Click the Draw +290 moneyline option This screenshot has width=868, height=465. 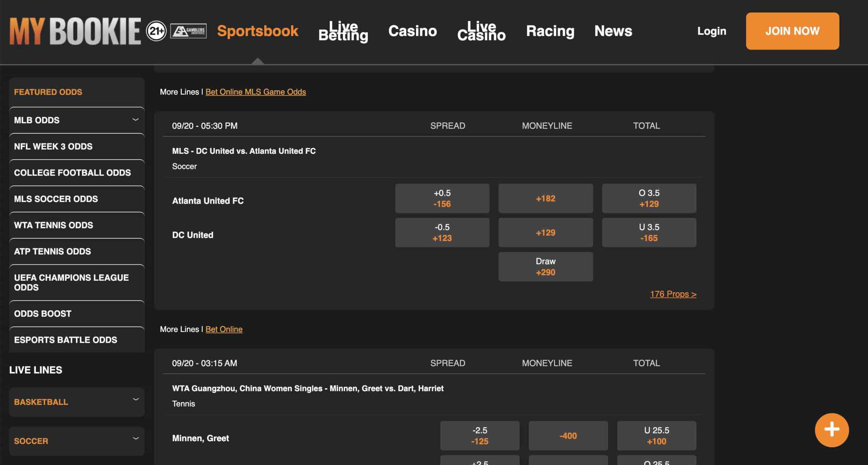click(x=545, y=267)
